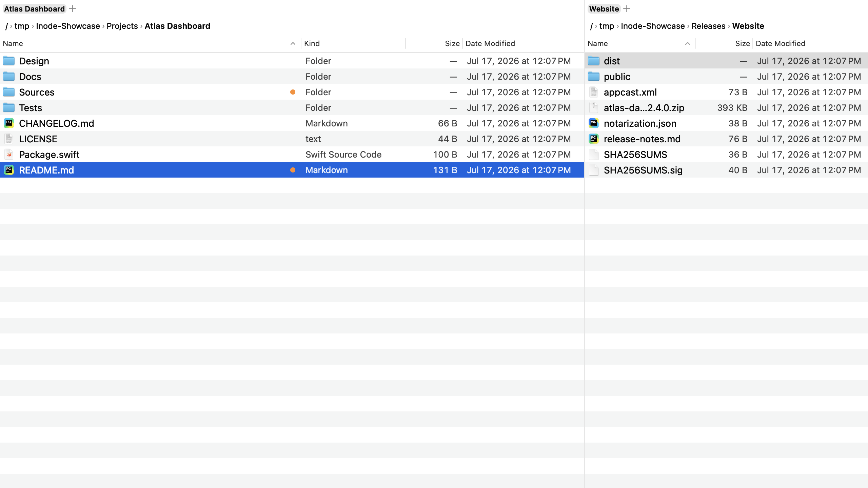868x488 pixels.
Task: Click the zip archive icon for atlas-da...2.4.0.zip
Action: [594, 108]
